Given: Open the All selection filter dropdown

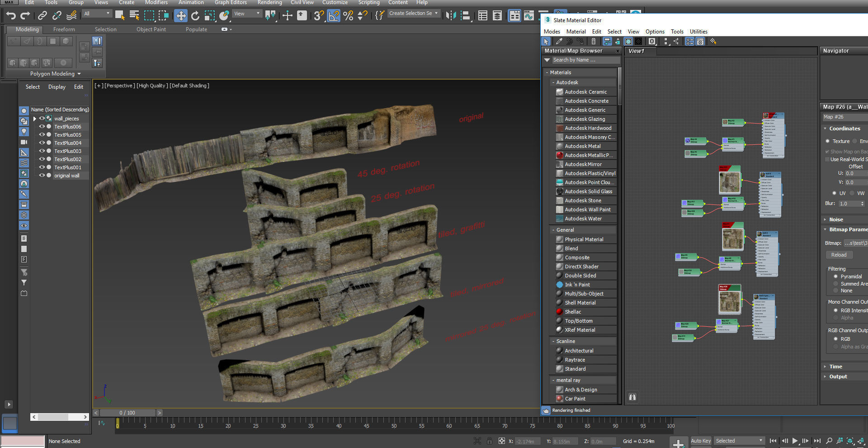Looking at the screenshot, I should (x=97, y=14).
